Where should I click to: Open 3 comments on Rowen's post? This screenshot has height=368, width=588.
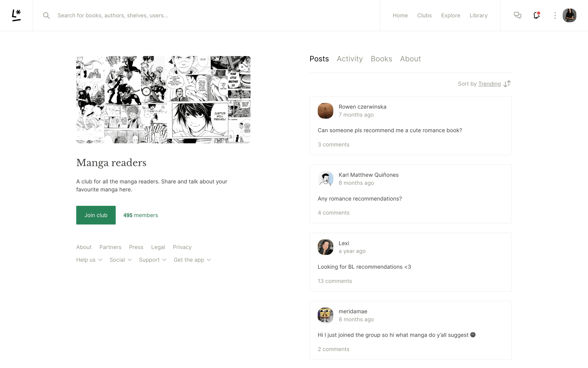[x=334, y=144]
